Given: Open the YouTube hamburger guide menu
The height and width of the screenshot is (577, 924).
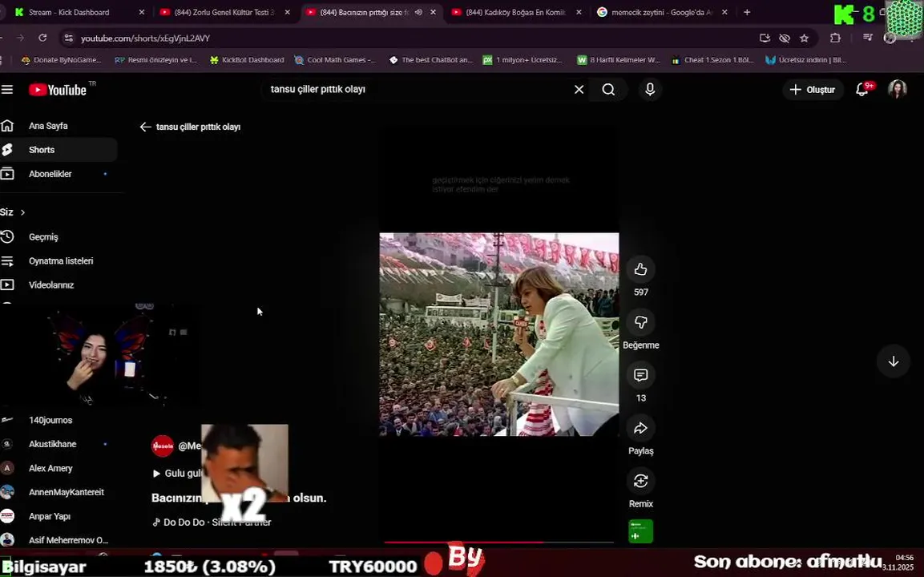Looking at the screenshot, I should tap(7, 90).
